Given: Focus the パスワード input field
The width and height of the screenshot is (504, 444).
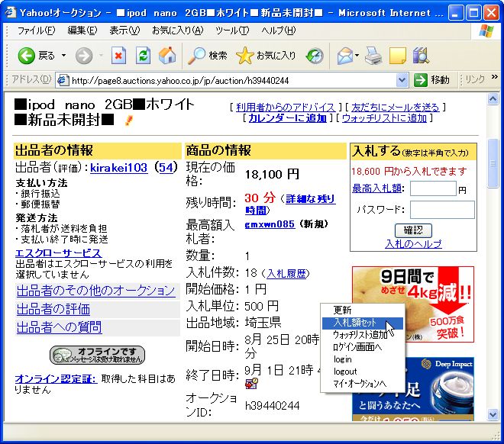Looking at the screenshot, I should point(442,210).
